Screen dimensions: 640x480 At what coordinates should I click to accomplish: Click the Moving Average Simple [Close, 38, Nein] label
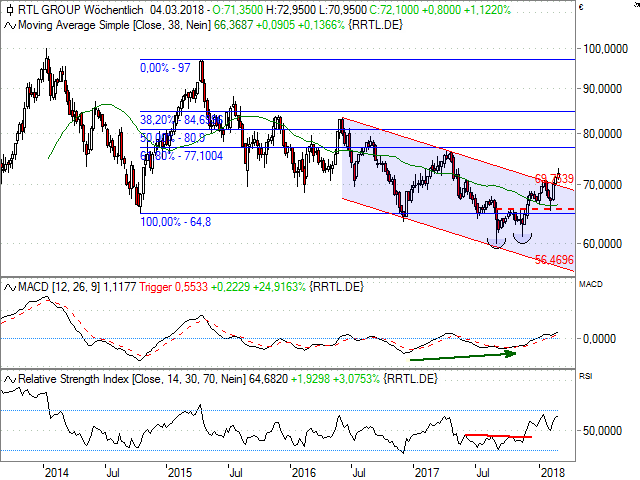pyautogui.click(x=115, y=25)
